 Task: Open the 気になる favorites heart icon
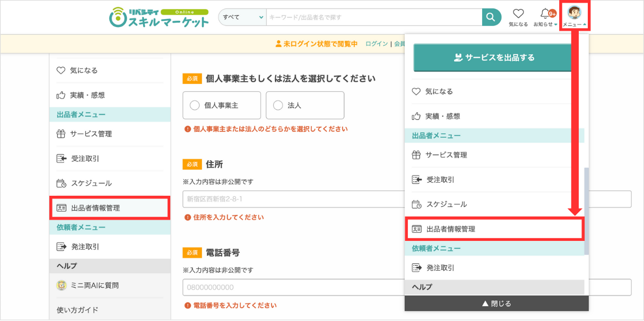(518, 13)
